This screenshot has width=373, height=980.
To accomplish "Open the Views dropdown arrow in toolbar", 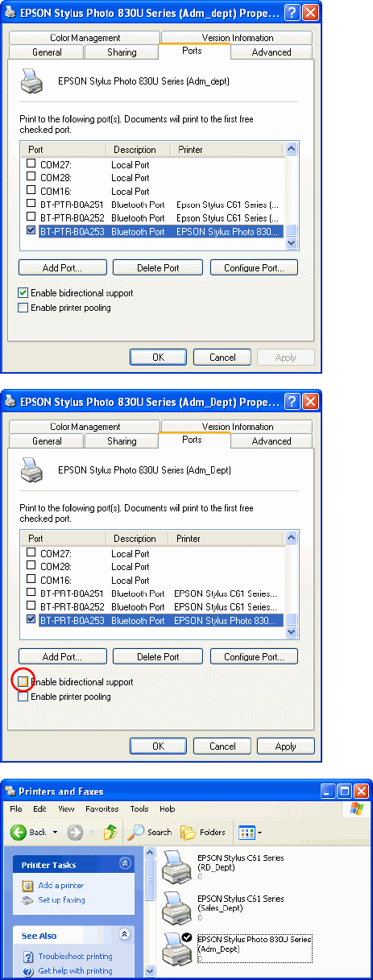I will point(259,832).
